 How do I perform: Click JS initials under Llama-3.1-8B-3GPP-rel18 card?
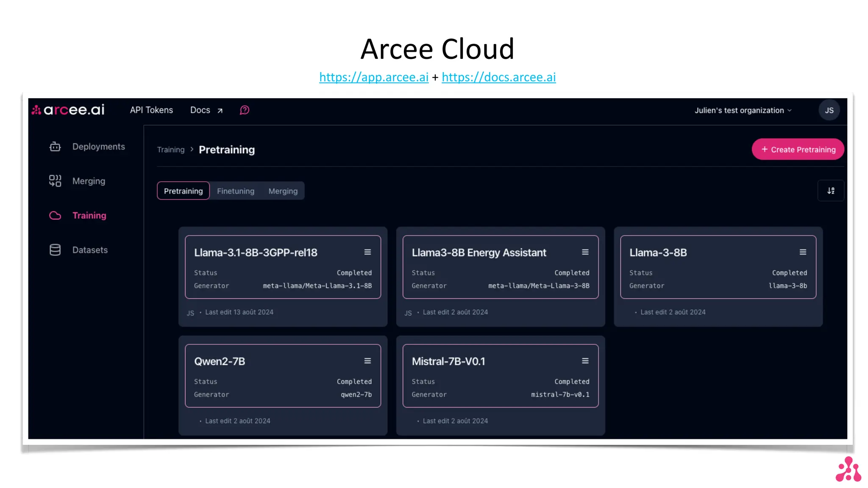pos(190,313)
